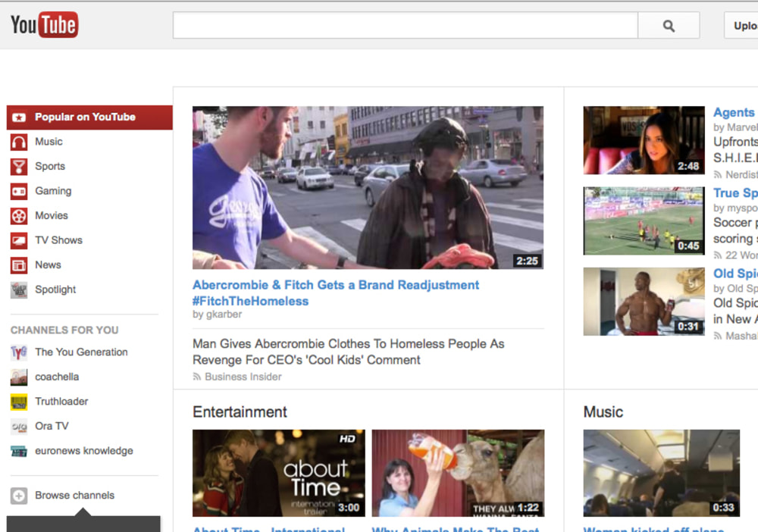Click the News newspaper icon
Image resolution: width=758 pixels, height=532 pixels.
19,265
